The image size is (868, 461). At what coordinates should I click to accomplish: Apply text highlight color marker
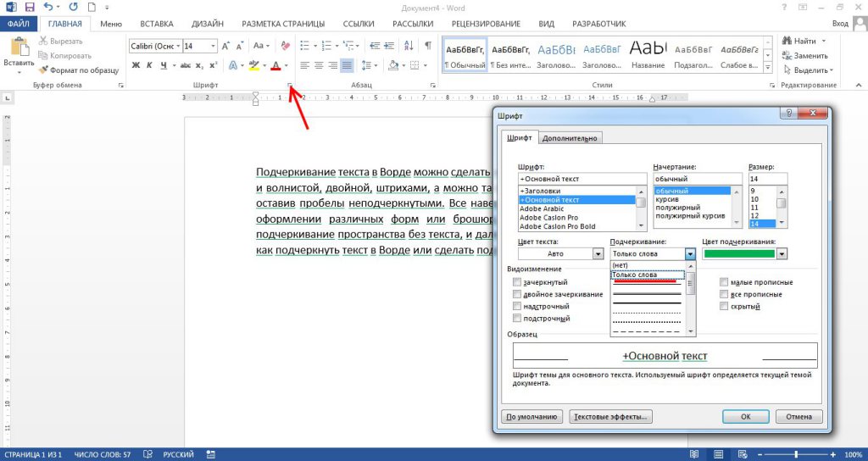pos(253,65)
